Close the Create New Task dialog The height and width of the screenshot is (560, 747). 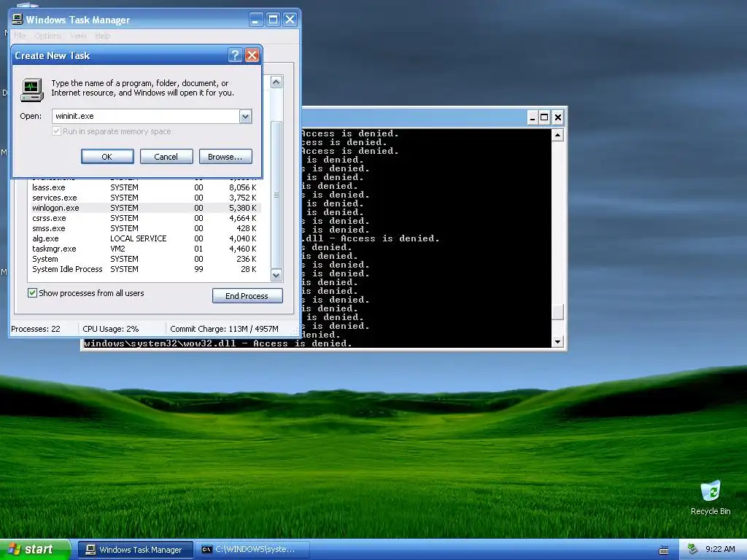tap(252, 55)
